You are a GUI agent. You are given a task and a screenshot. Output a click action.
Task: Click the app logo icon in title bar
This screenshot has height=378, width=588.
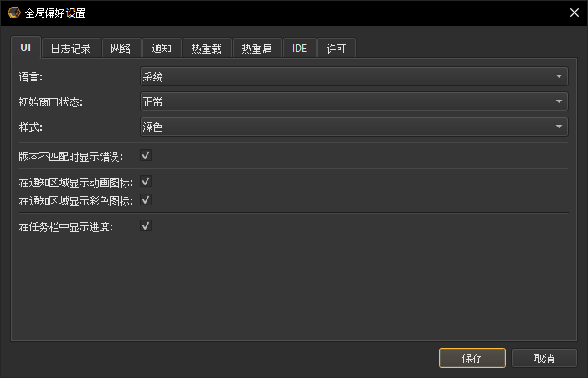(x=14, y=13)
